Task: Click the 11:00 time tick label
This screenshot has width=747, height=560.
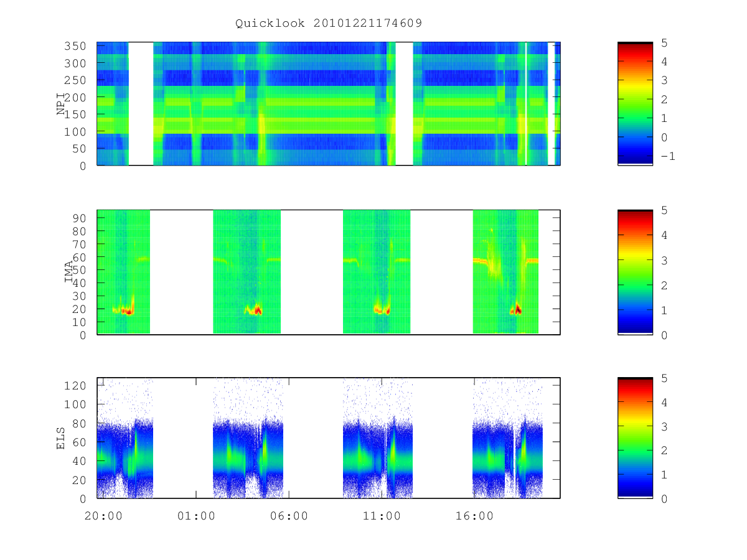Action: tap(382, 516)
